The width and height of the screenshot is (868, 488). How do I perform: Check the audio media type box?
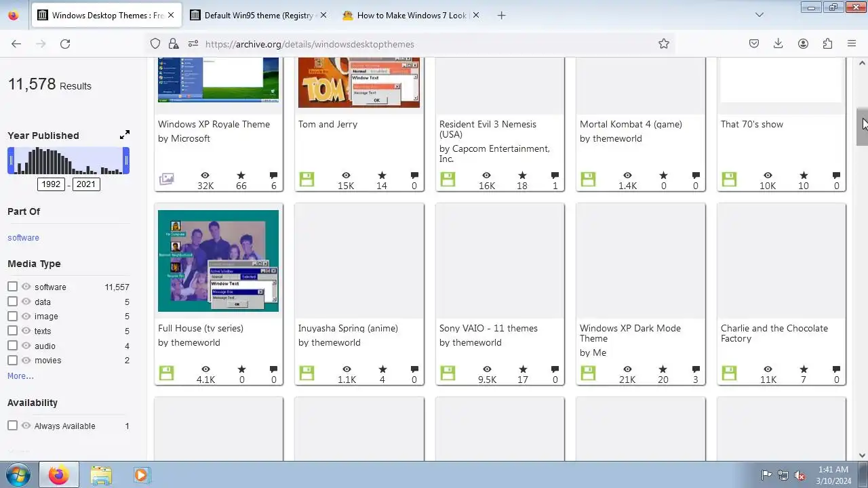coord(12,346)
